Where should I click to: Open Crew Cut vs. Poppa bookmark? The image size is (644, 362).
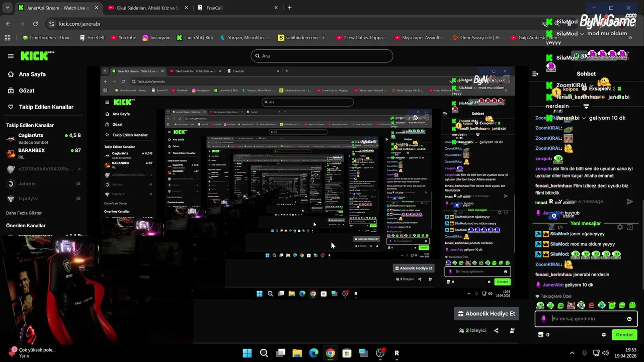coord(362,38)
